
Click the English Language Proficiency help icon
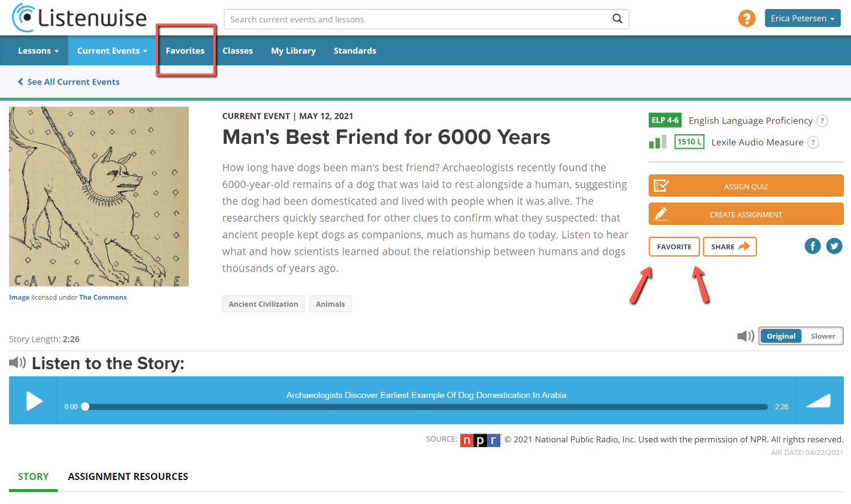click(823, 120)
